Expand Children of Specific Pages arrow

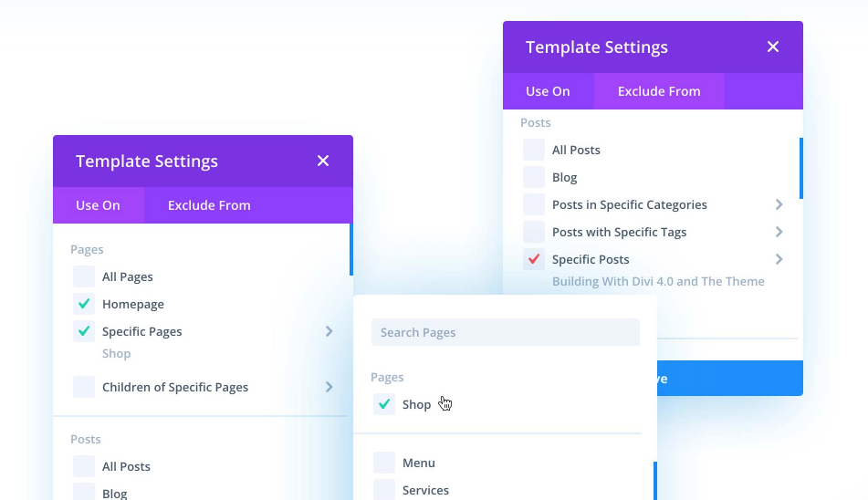point(329,387)
